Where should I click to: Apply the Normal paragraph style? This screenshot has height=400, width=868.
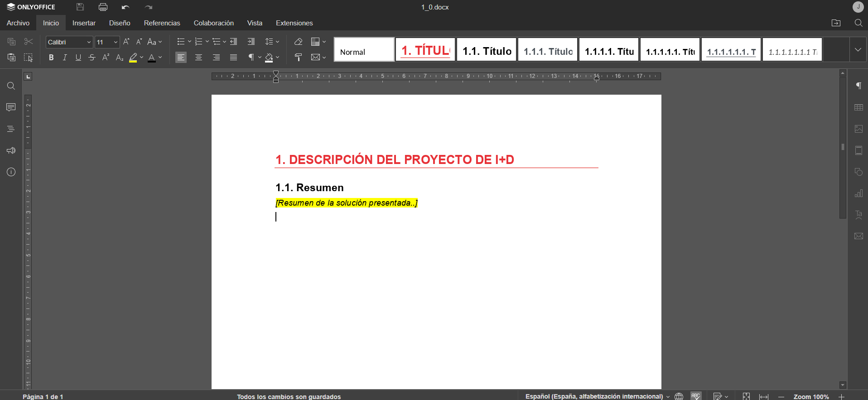point(364,50)
